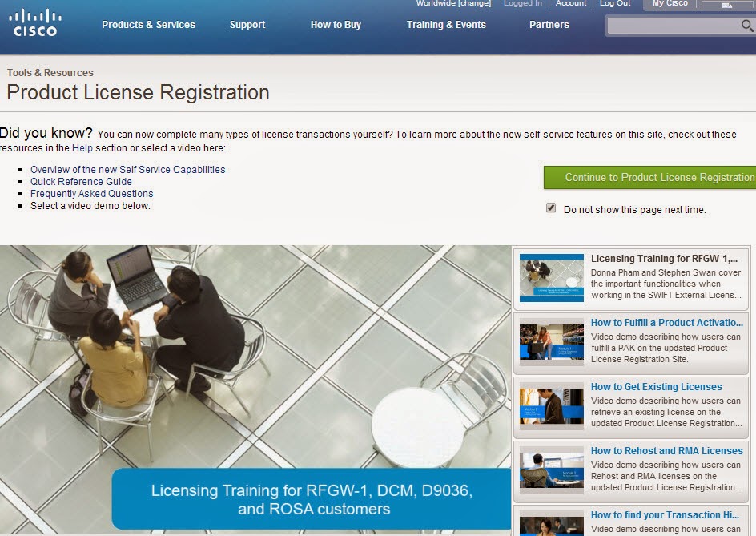Click How to Rehost and RMA Licenses thumbnail
Screen dimensions: 756x536
[552, 470]
